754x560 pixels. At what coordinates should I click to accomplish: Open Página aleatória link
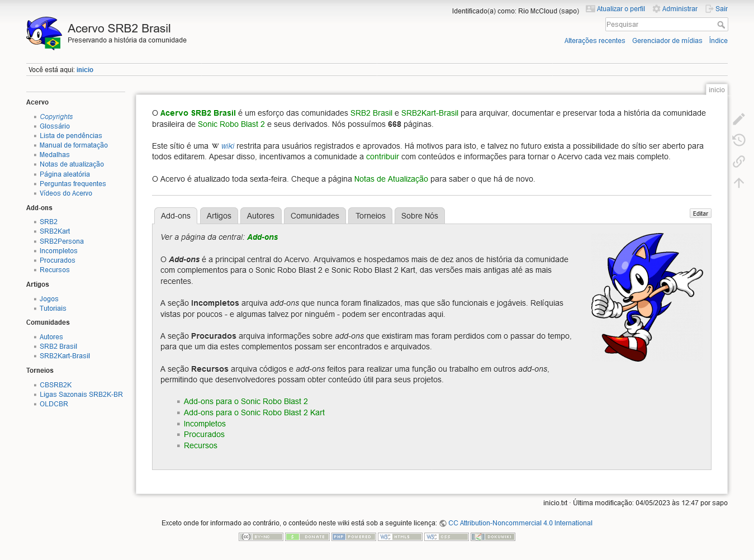pos(65,174)
